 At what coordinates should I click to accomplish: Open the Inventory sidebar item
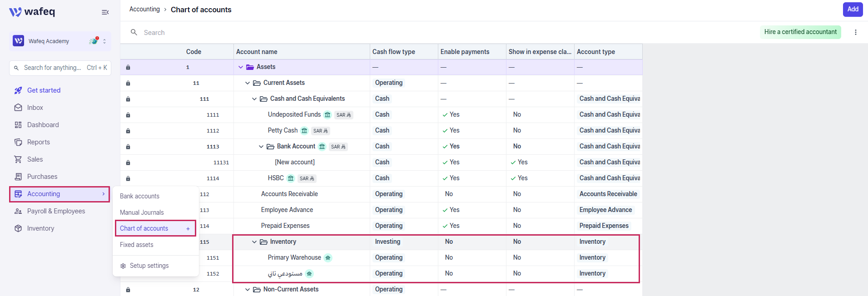[40, 228]
